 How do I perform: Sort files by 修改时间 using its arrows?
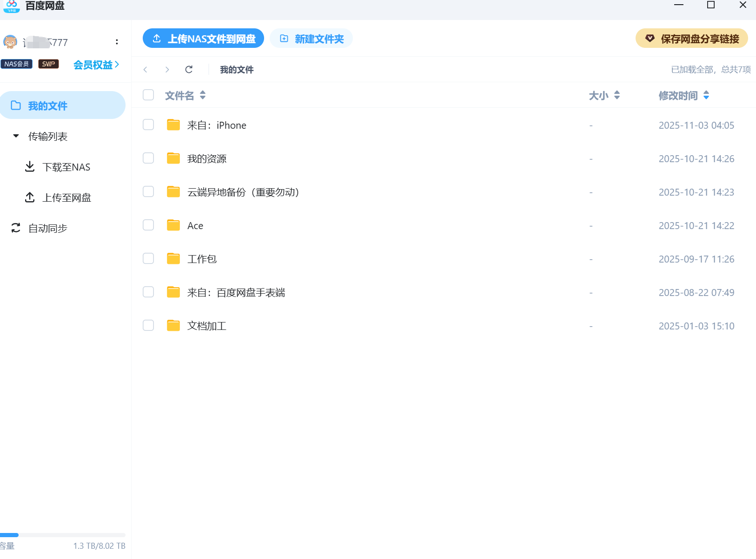[x=707, y=95]
